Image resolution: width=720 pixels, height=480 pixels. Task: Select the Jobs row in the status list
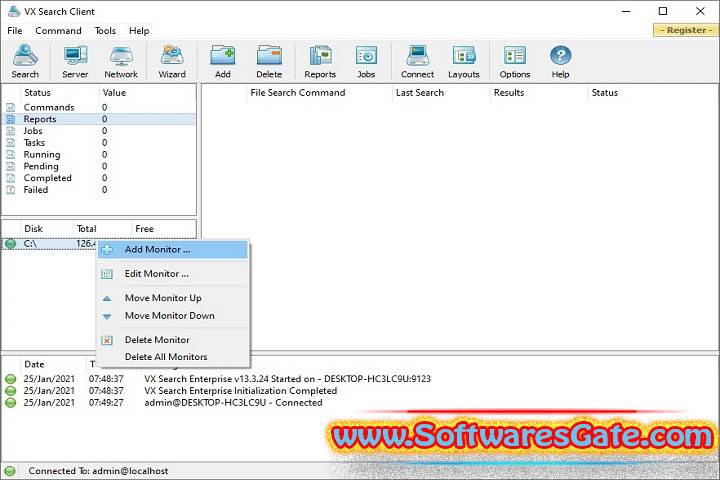(x=99, y=131)
